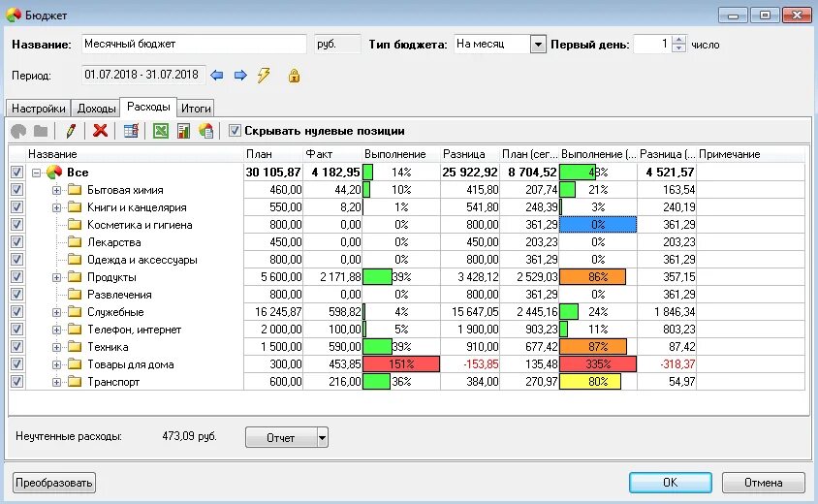Viewport: 818px width, 504px height.
Task: Expand the Телефон, интернет node
Action: tap(56, 330)
